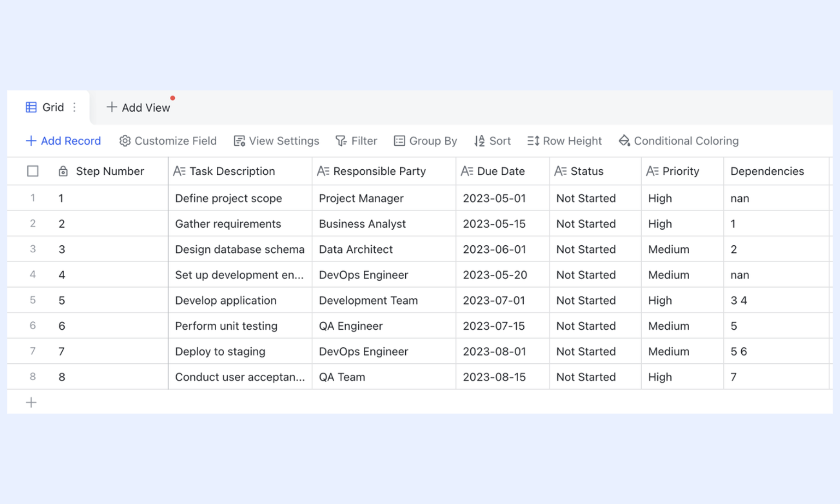This screenshot has width=840, height=504.
Task: Click the Status column header
Action: click(595, 171)
